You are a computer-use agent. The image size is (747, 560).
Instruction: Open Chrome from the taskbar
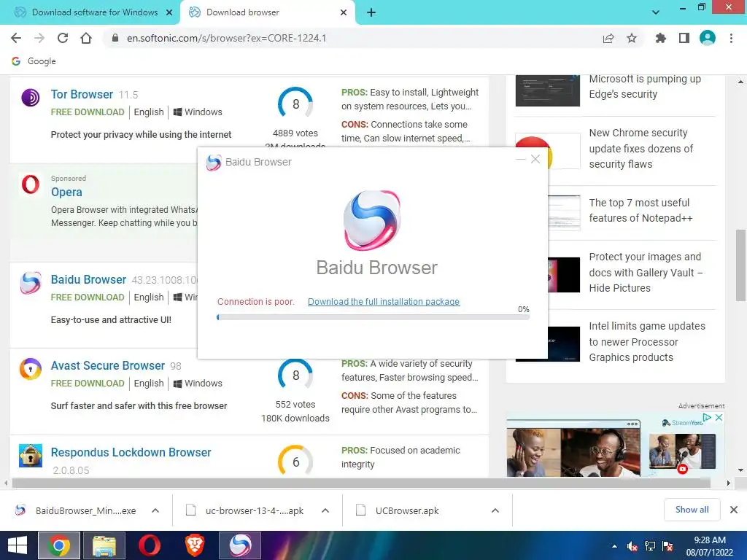point(58,545)
